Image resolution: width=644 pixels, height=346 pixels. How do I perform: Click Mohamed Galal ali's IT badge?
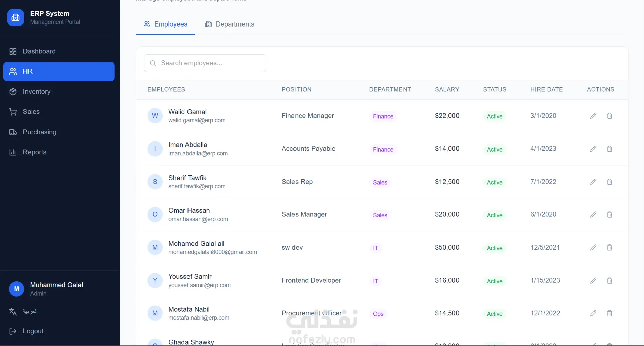[x=375, y=248]
